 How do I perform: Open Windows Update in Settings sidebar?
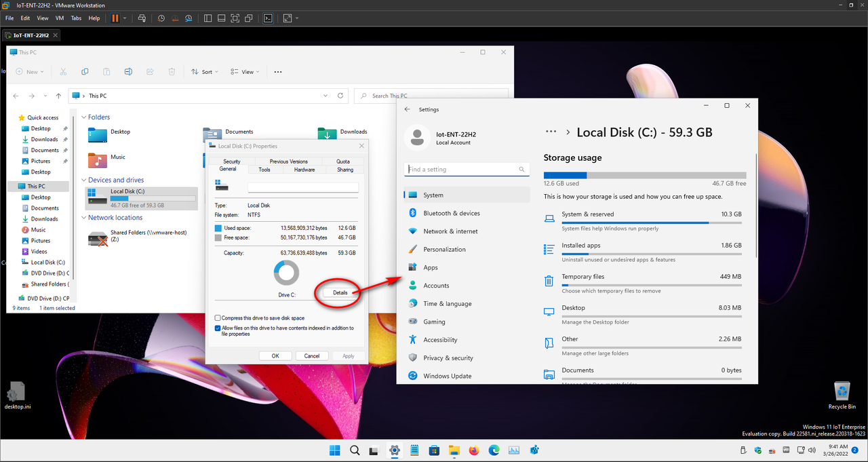tap(467, 376)
